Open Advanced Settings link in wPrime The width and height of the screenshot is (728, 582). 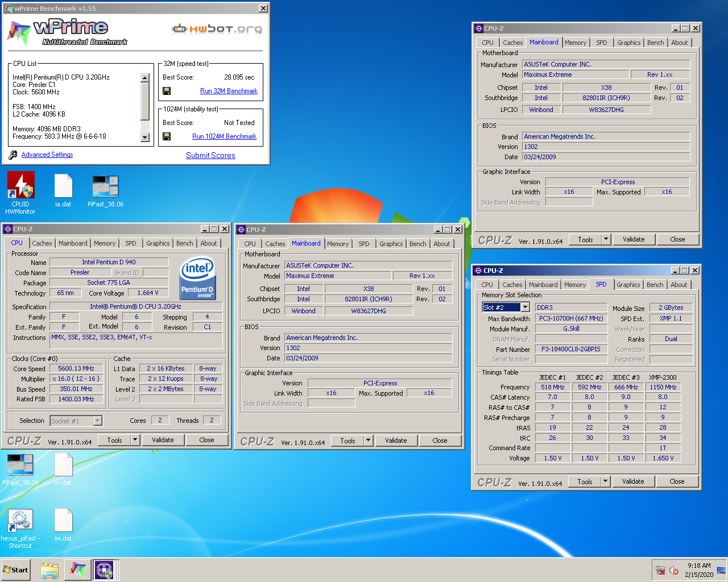click(x=47, y=155)
